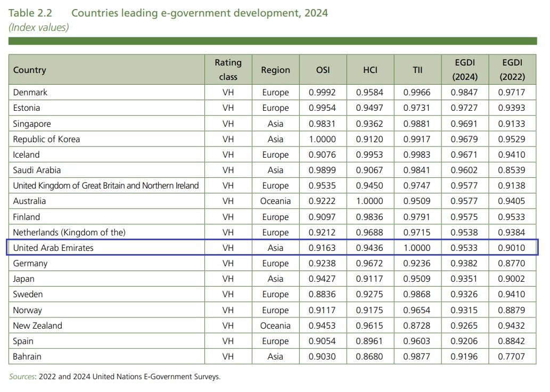Click the Sources footnote text
Image resolution: width=550 pixels, height=392 pixels.
pos(114,377)
